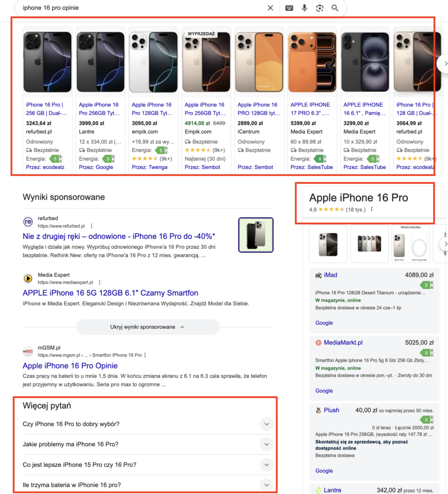Click first knowledge panel iPhone thumbnail

coord(328,244)
